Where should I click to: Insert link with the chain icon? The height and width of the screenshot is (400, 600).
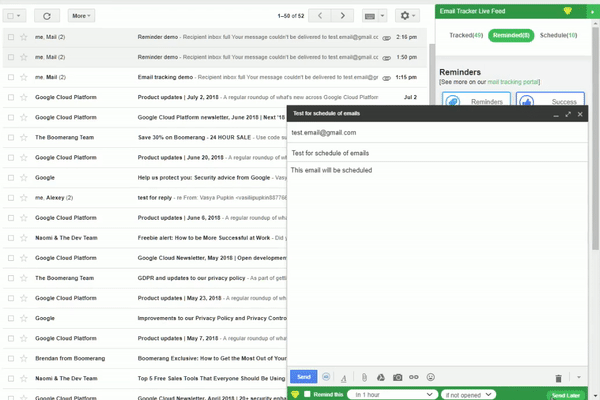[x=414, y=377]
